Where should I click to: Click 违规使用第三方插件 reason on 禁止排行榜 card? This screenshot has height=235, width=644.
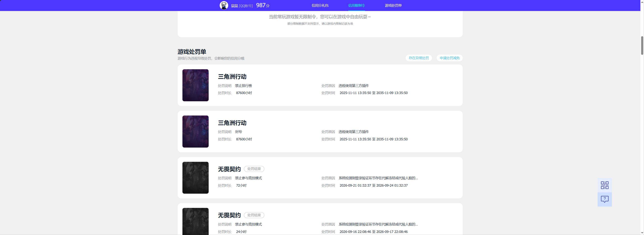[353, 86]
